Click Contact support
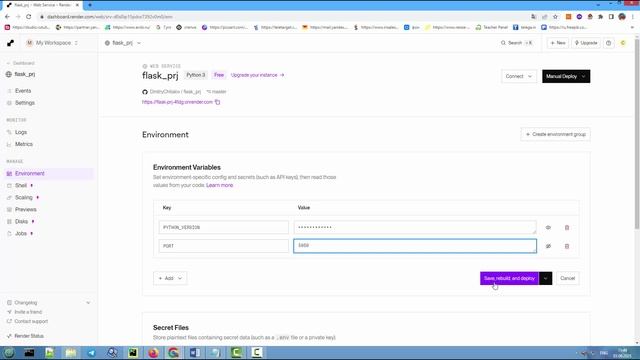640x360 pixels. 31,321
